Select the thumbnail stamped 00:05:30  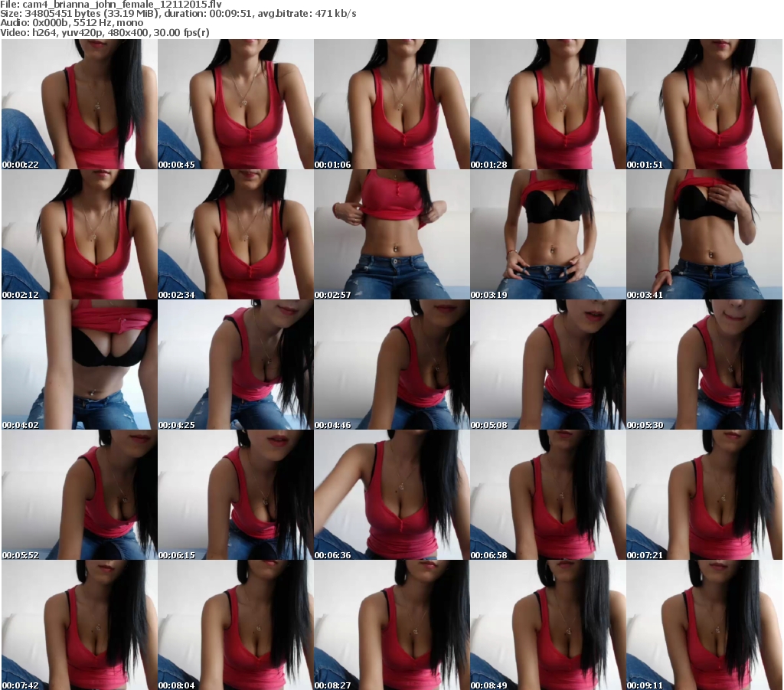coord(704,365)
